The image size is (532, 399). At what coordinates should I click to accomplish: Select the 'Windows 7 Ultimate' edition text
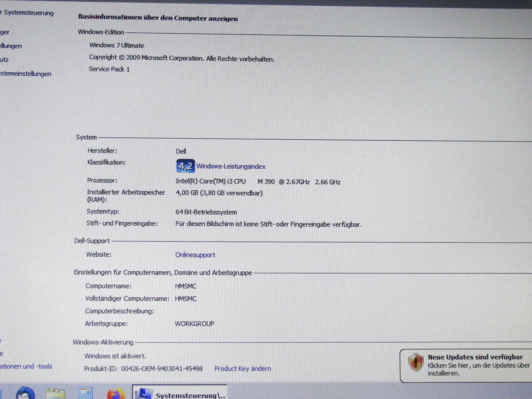click(x=117, y=45)
